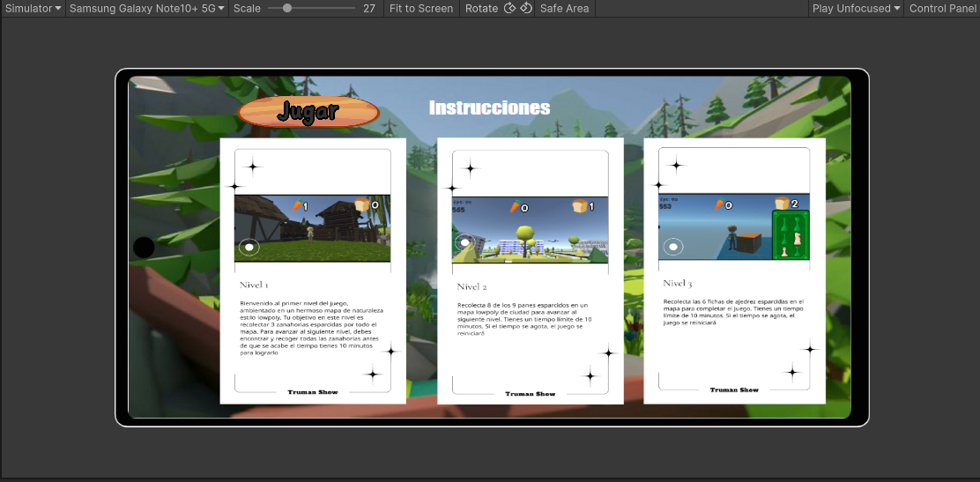Click the Truman Show footer on Nivel 3 card
This screenshot has width=980, height=482.
click(734, 389)
